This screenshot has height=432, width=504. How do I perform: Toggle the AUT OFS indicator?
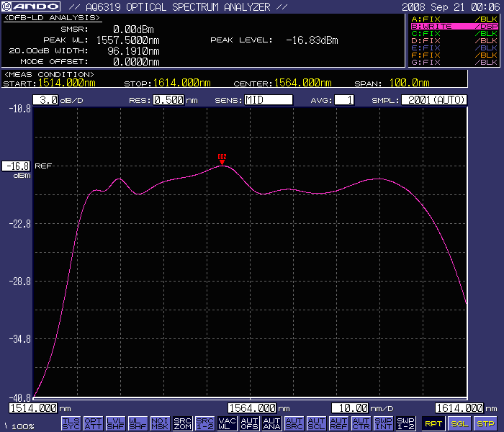point(249,423)
